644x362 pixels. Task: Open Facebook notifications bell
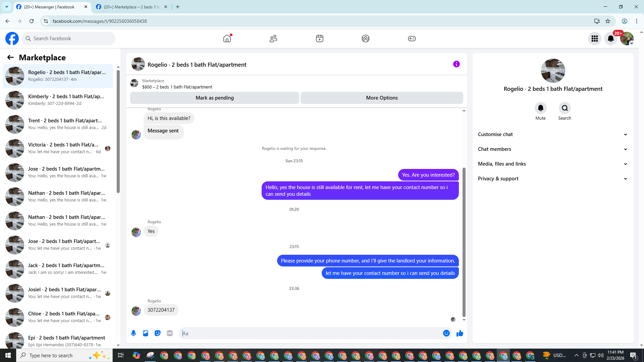pyautogui.click(x=610, y=39)
